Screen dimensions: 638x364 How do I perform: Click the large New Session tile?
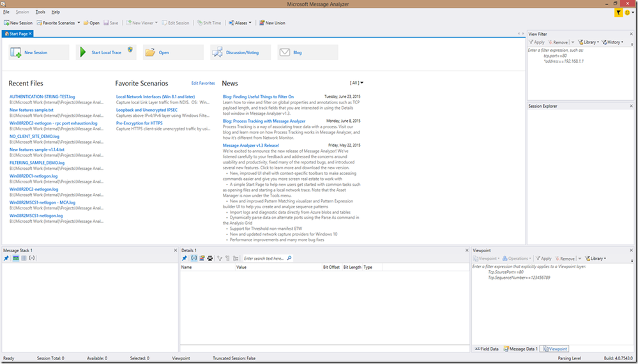(x=39, y=52)
